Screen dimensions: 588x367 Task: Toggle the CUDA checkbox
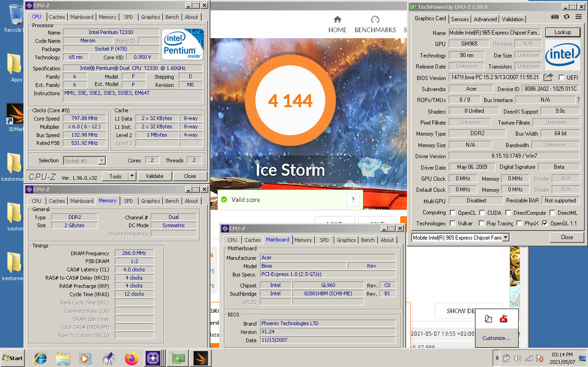point(482,213)
